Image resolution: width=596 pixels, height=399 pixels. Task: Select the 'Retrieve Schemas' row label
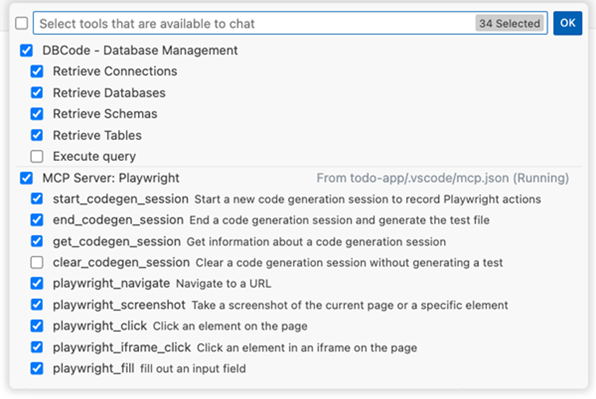105,114
